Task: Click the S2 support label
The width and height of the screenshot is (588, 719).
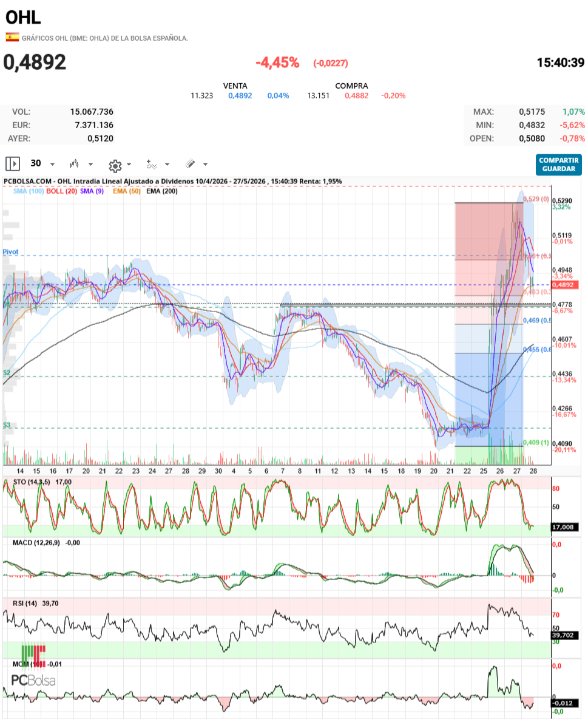Action: (7, 373)
